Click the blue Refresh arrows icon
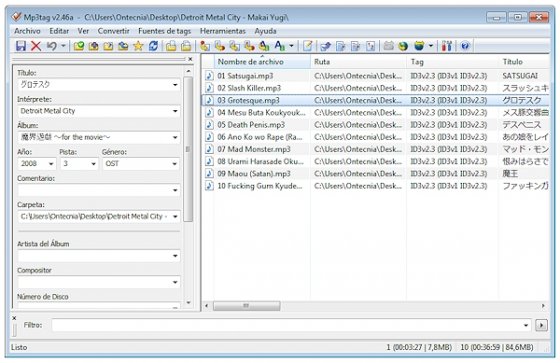The height and width of the screenshot is (363, 560). 154,46
